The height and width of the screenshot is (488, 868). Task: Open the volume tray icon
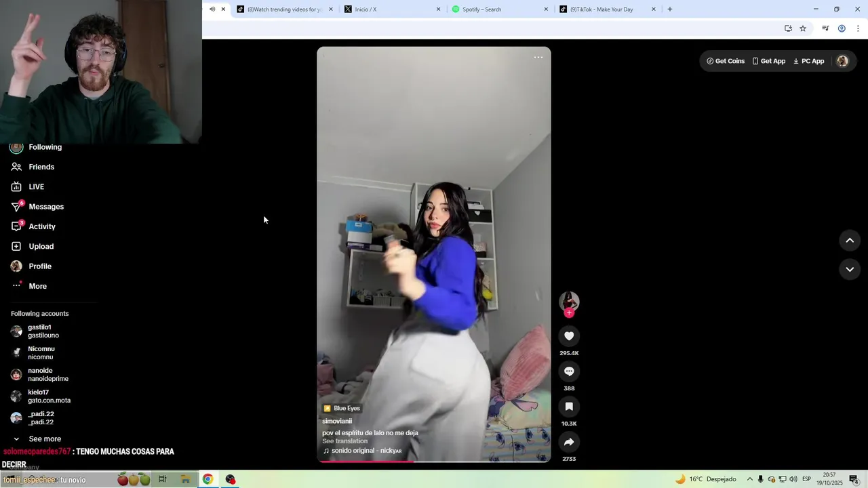pos(793,479)
